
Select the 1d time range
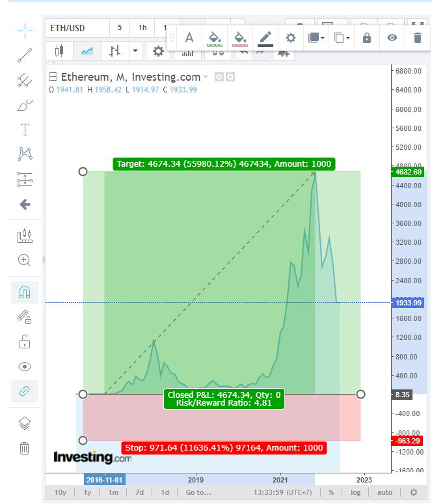pos(165,492)
